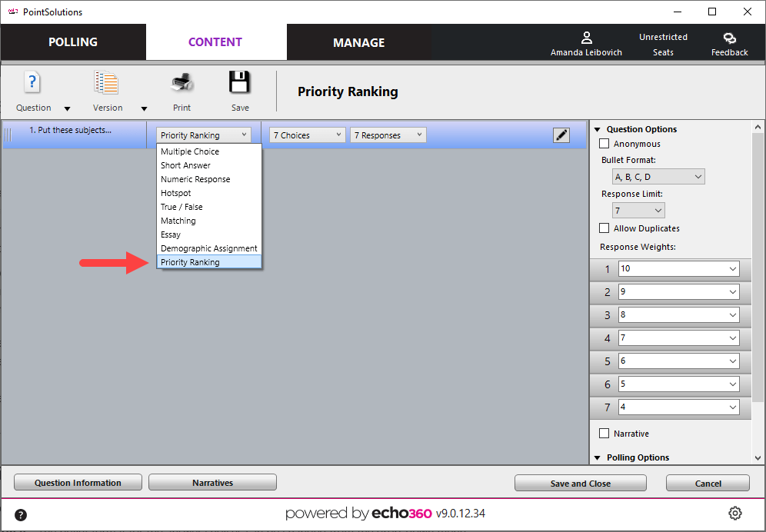The image size is (766, 532).
Task: Open Question Information
Action: [x=77, y=483]
